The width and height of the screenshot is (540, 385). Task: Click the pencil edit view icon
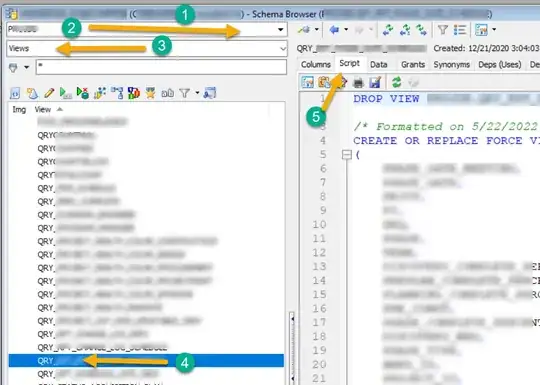coord(49,93)
